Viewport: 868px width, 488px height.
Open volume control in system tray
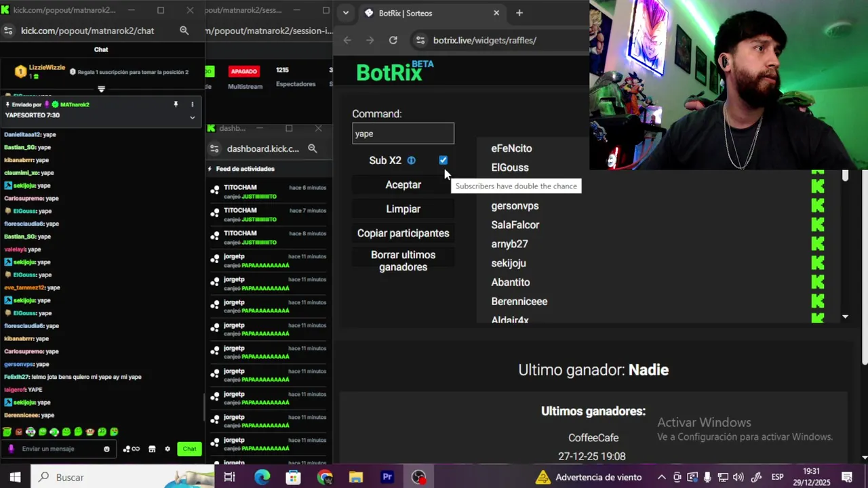(x=738, y=477)
